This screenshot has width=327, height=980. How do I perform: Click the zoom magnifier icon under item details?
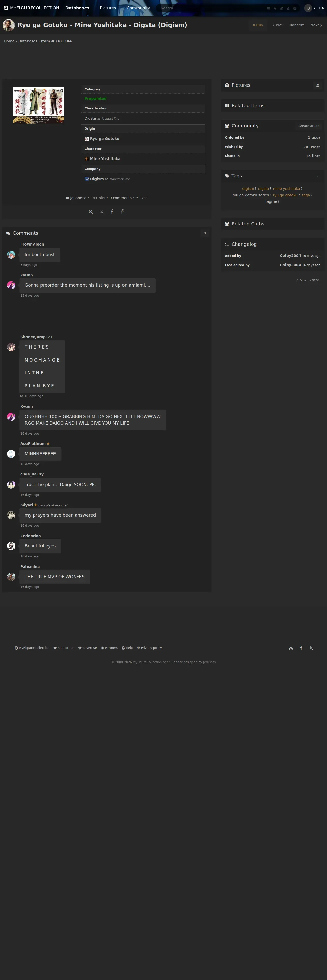pyautogui.click(x=91, y=212)
